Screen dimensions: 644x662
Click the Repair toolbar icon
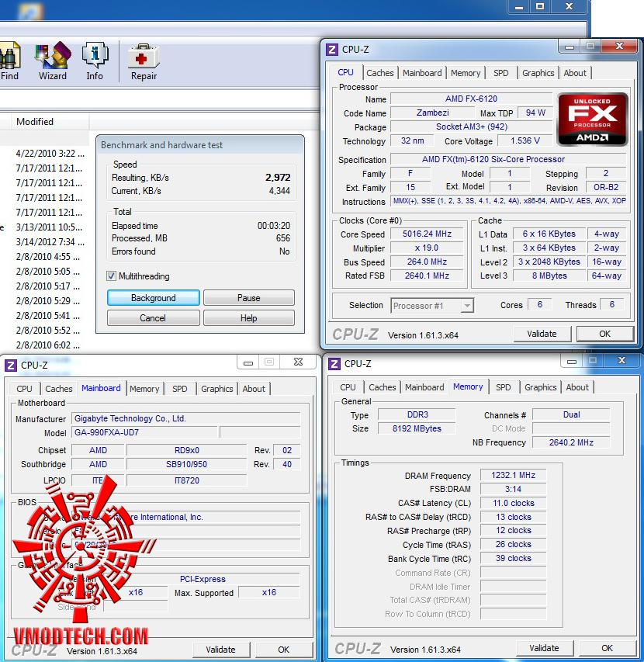[144, 61]
